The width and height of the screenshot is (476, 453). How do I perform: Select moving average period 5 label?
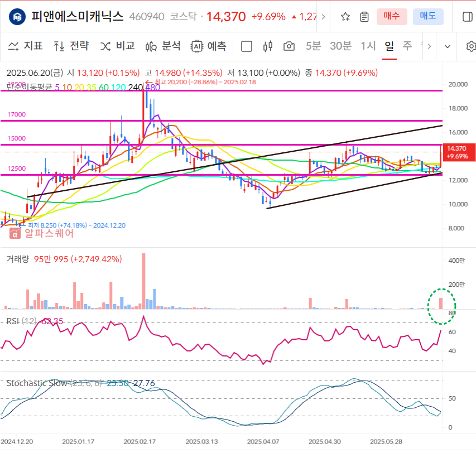point(57,88)
